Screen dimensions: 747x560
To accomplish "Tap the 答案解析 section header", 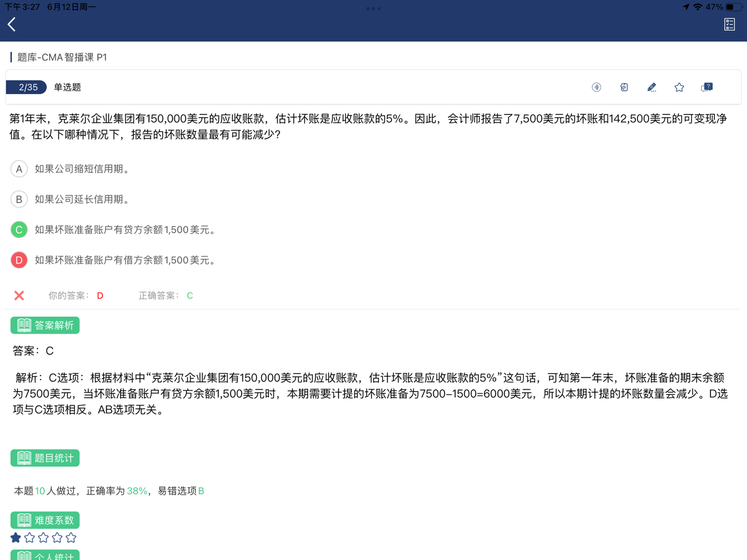I will [45, 325].
